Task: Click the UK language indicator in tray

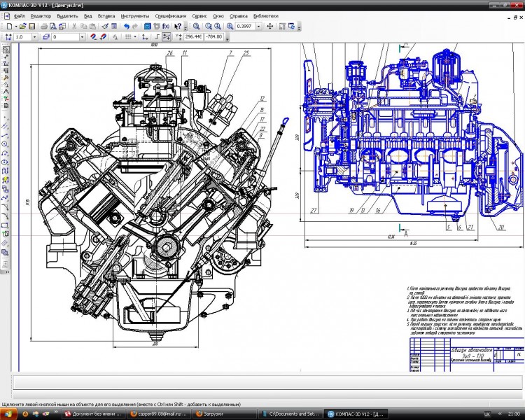Action: 487,414
